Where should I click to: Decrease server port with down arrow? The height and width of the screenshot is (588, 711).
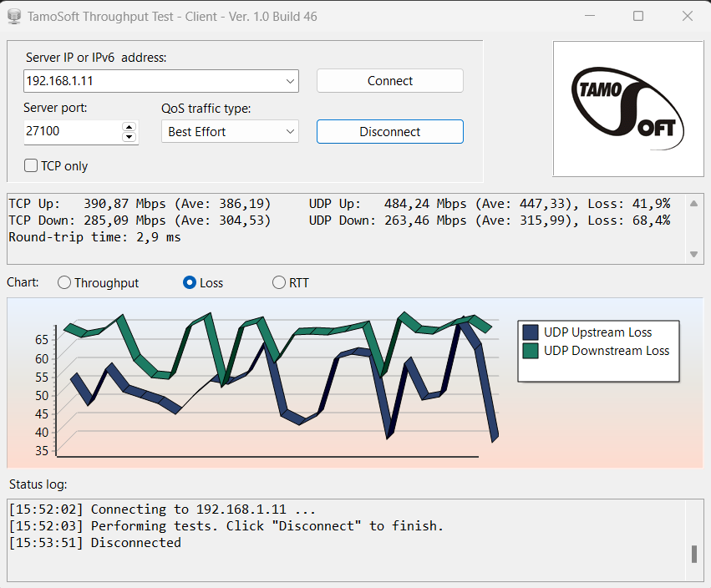coord(130,136)
